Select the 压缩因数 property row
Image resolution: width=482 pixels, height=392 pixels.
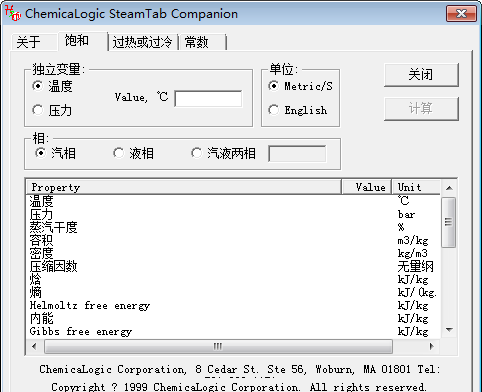pos(233,266)
